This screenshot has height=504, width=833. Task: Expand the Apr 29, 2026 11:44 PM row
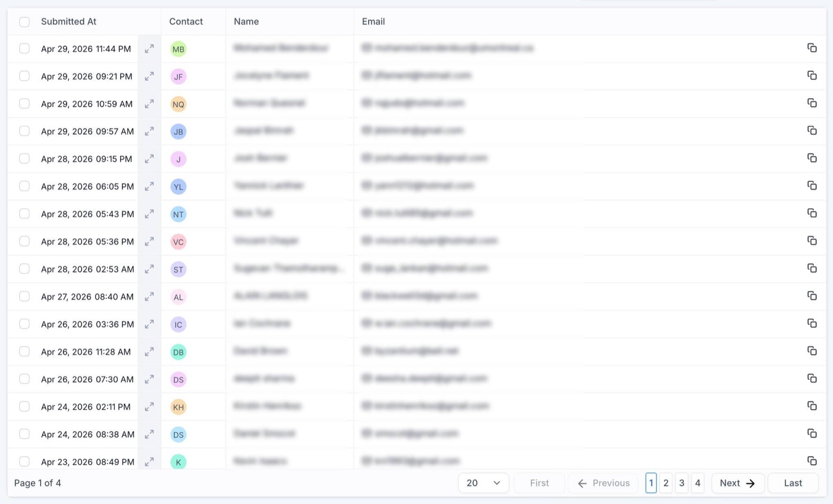coord(149,49)
